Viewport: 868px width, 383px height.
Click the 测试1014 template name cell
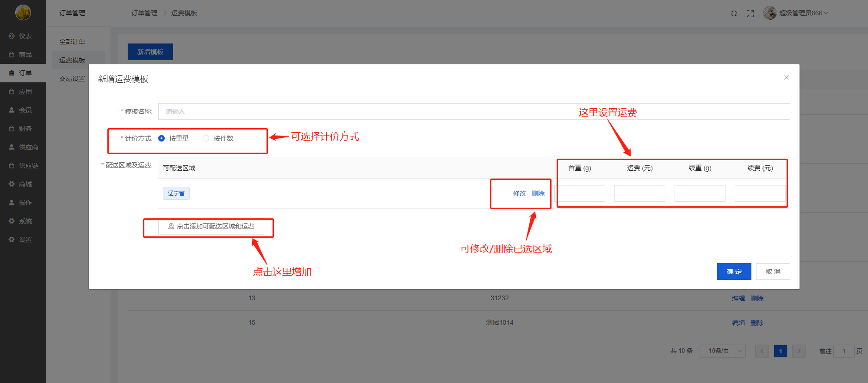[x=500, y=322]
